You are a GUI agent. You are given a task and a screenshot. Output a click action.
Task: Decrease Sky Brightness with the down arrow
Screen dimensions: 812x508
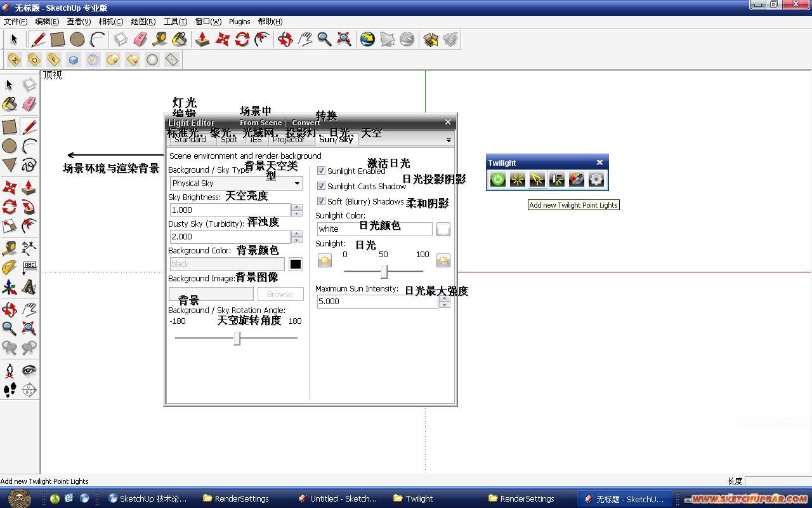[296, 213]
